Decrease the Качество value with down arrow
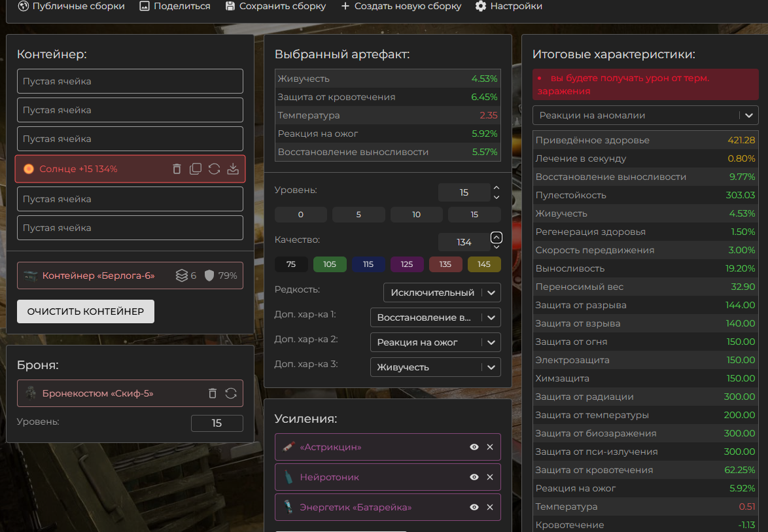 click(x=496, y=247)
